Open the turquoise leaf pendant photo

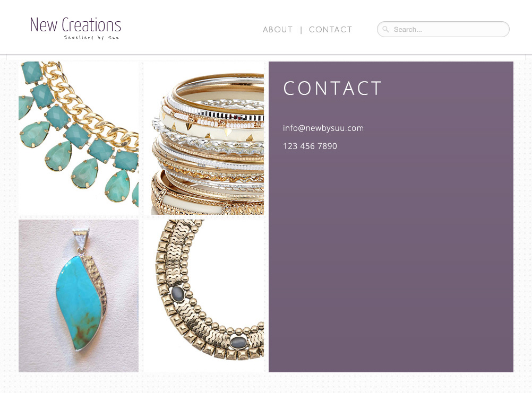79,296
